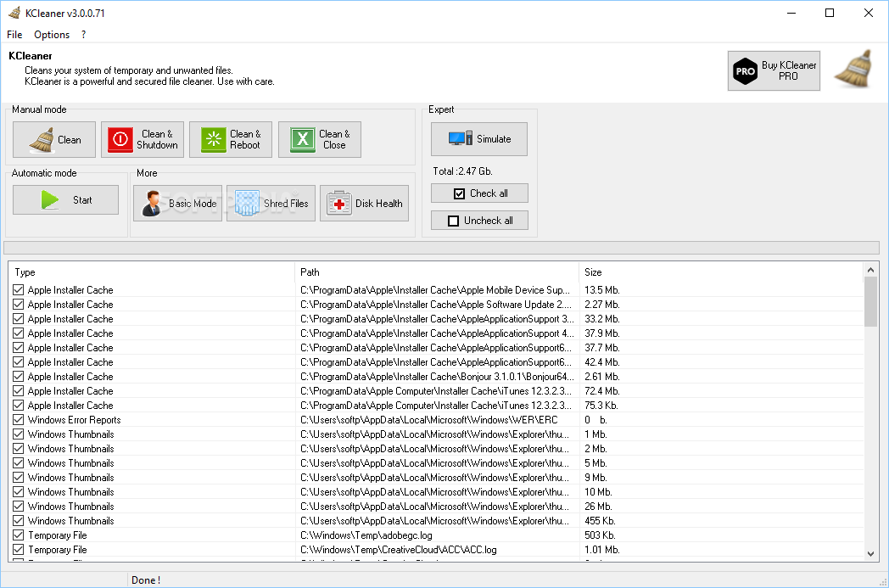Click Buy KCleaner PRO button
Image resolution: width=889 pixels, height=588 pixels.
click(774, 71)
